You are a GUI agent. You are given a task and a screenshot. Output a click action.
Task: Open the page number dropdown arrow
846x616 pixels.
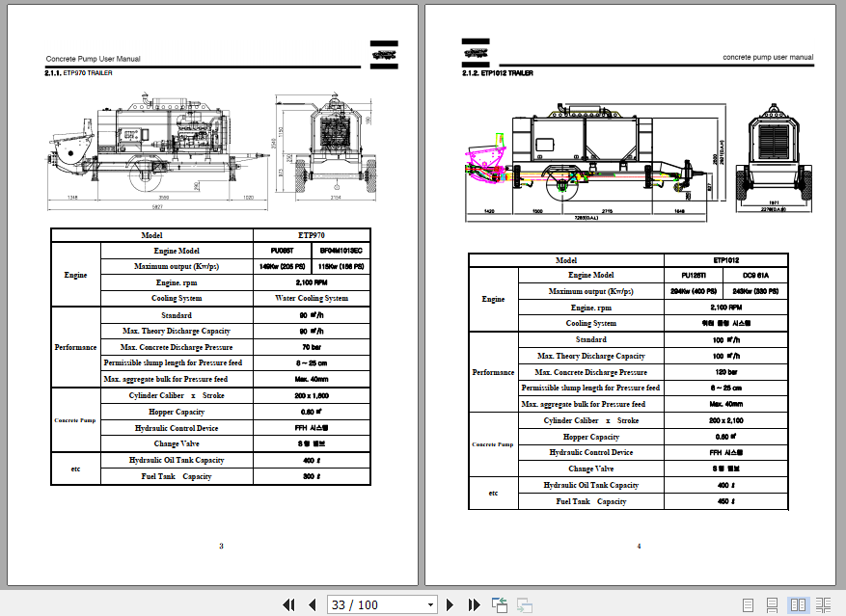click(x=431, y=604)
